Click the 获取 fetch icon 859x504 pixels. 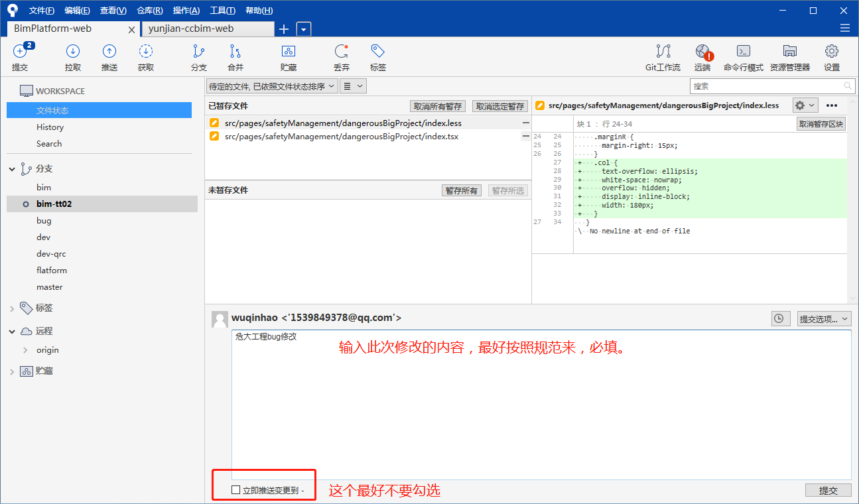pyautogui.click(x=146, y=51)
